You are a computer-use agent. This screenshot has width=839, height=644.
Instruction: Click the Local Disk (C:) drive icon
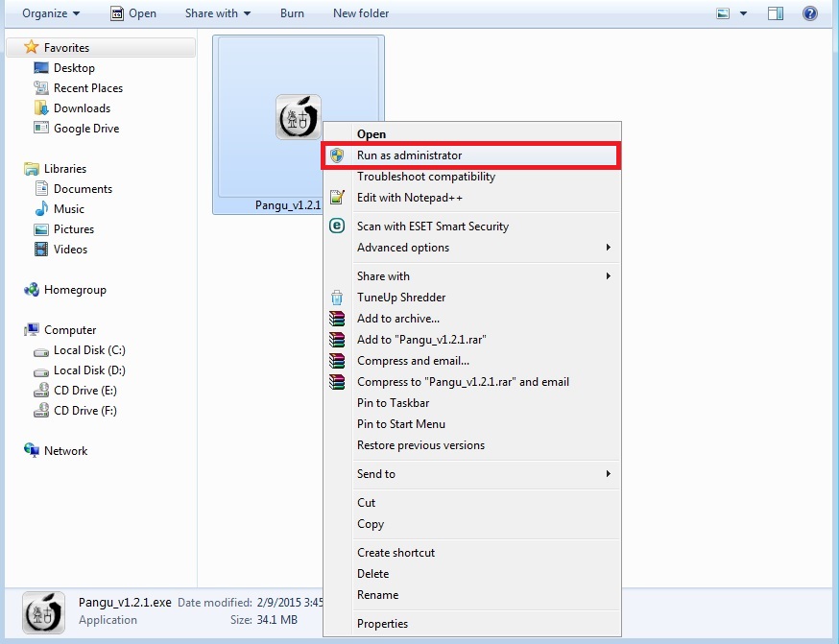41,351
